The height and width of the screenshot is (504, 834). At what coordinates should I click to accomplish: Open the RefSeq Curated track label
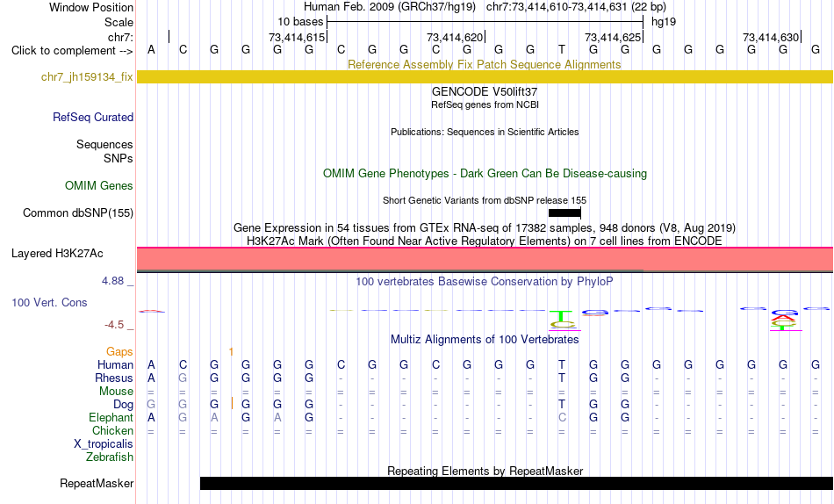pyautogui.click(x=92, y=117)
